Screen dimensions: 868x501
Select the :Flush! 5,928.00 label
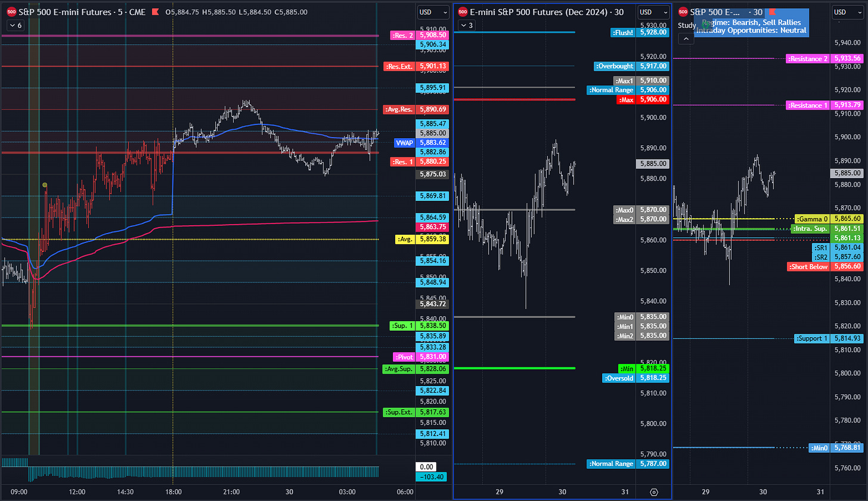(640, 33)
